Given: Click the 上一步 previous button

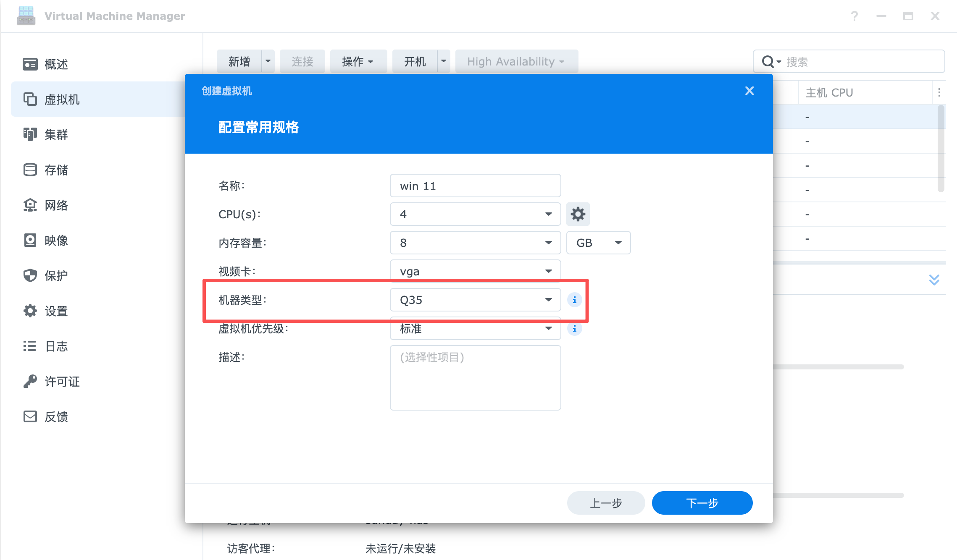Looking at the screenshot, I should [x=606, y=502].
